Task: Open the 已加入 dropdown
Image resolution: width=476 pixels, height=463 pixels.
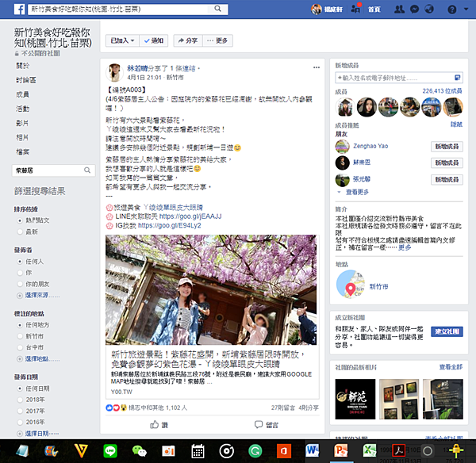Action: click(122, 40)
